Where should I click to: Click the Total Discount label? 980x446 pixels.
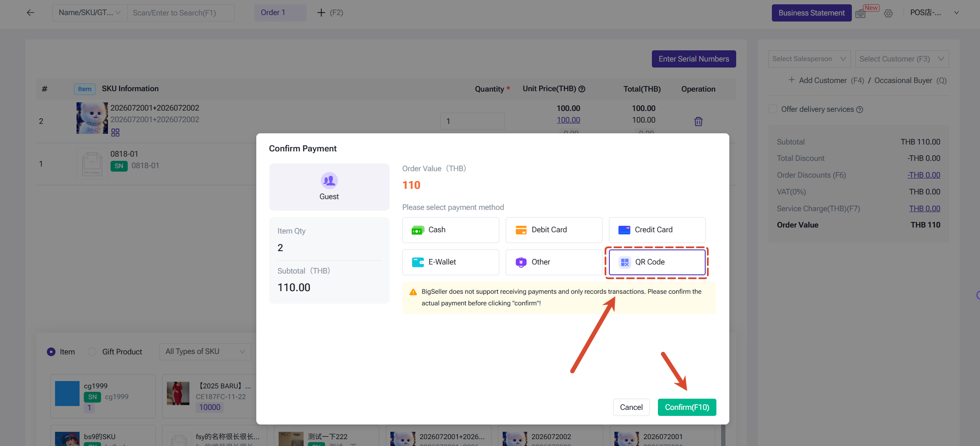pyautogui.click(x=801, y=158)
